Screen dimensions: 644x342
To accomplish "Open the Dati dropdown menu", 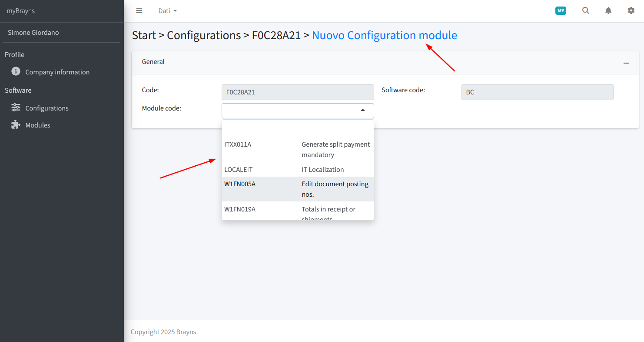I will click(x=167, y=11).
